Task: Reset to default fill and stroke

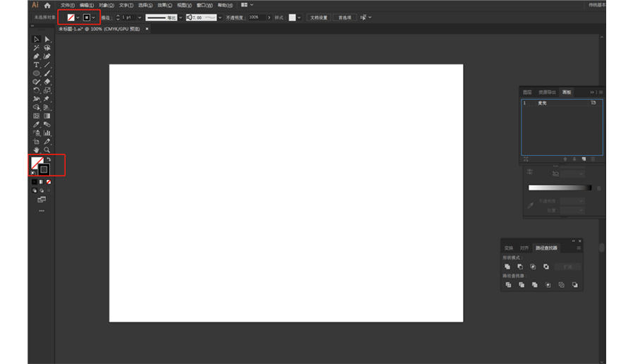Action: pos(33,173)
